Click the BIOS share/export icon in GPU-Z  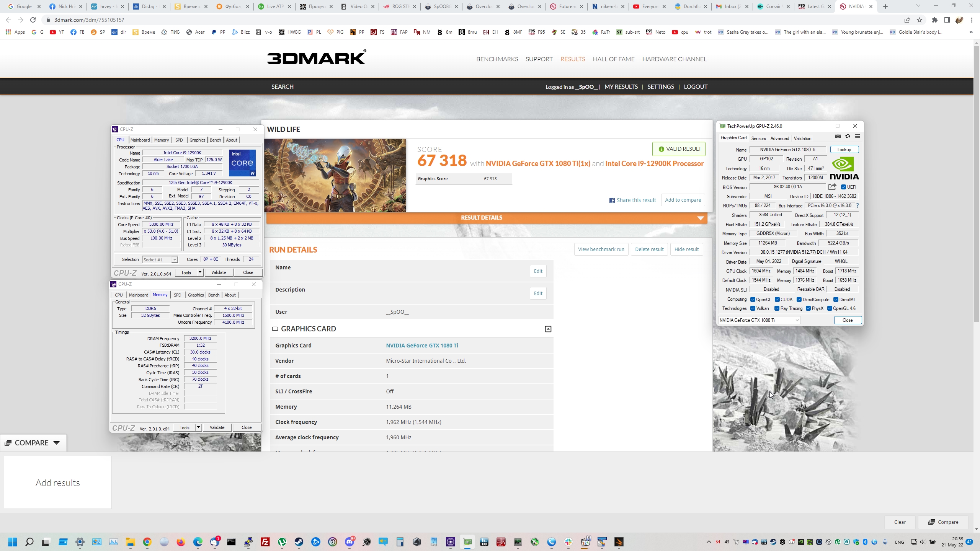[x=832, y=187]
